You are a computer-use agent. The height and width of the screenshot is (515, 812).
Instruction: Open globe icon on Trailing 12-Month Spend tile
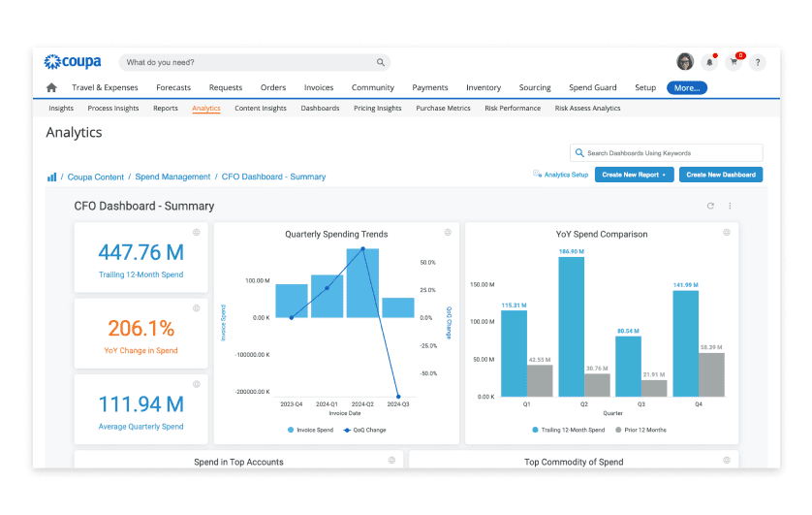pos(197,232)
